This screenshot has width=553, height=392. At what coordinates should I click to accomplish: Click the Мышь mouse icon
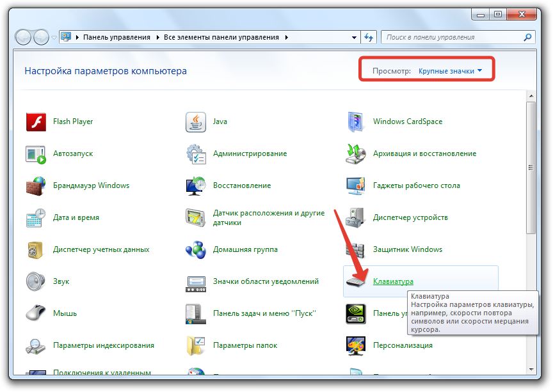[x=36, y=313]
